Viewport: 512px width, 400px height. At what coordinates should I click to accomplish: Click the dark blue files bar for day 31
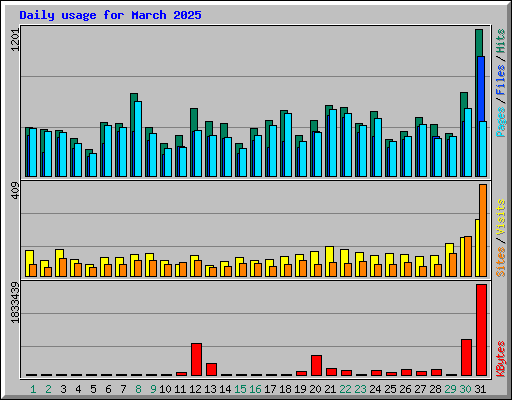pyautogui.click(x=481, y=88)
